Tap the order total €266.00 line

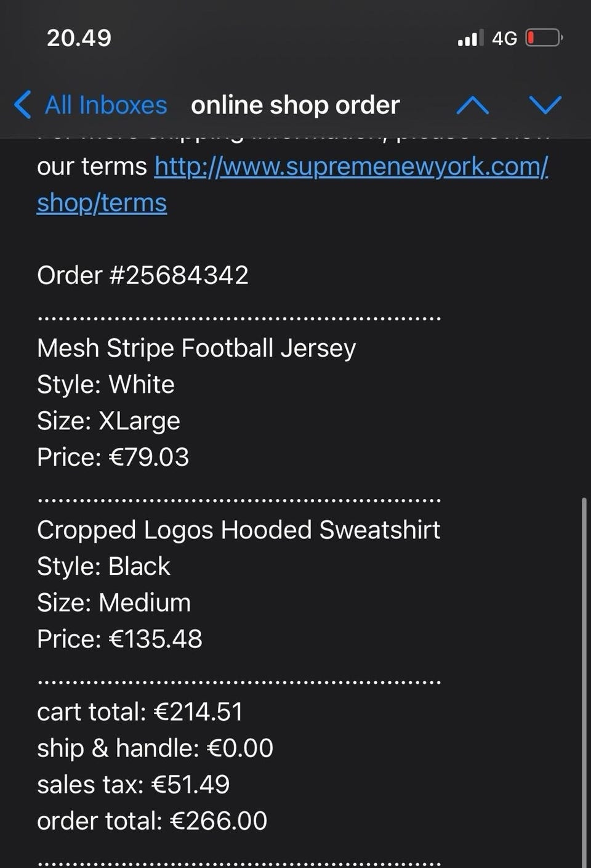point(152,821)
